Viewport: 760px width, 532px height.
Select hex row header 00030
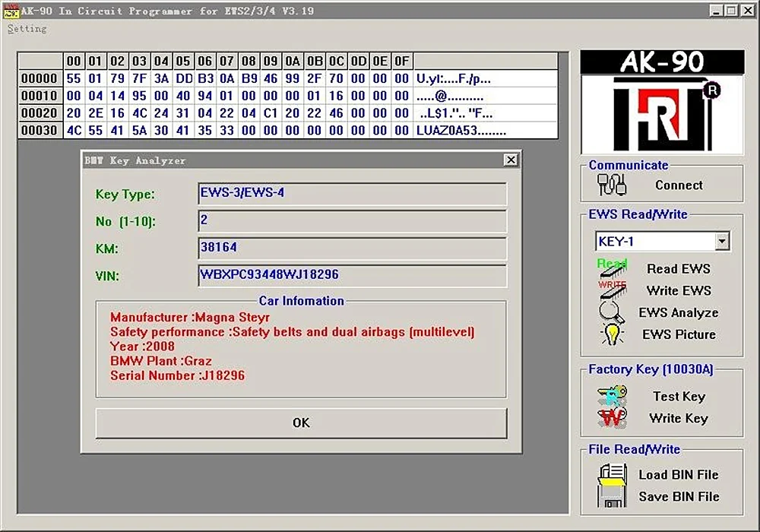40,130
